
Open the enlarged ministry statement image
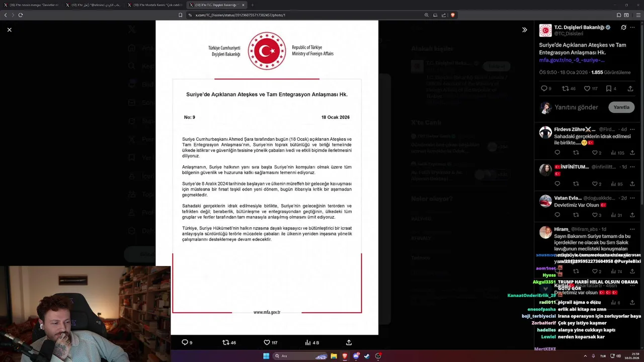point(267,177)
